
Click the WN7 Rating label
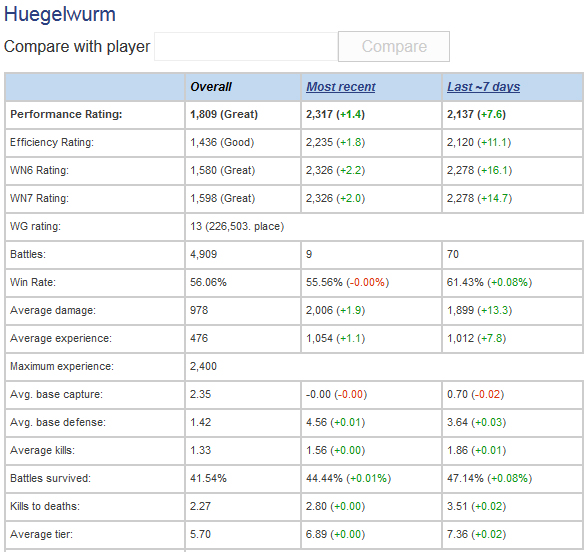click(39, 198)
